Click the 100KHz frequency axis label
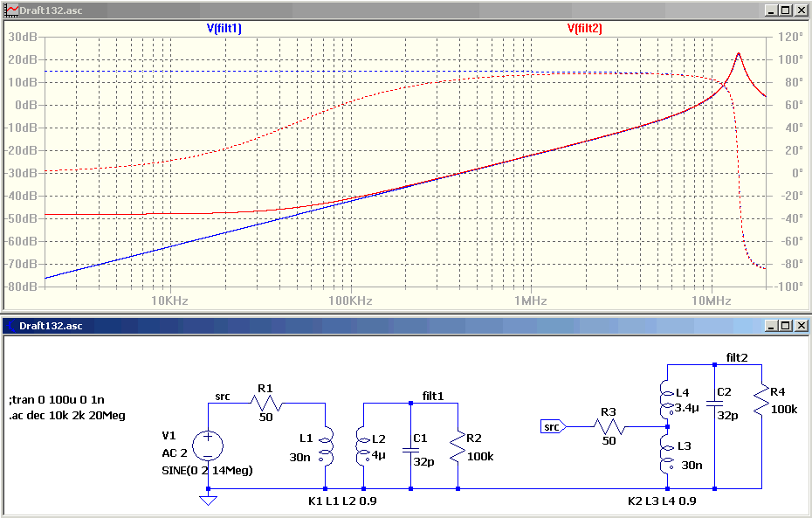 click(350, 300)
